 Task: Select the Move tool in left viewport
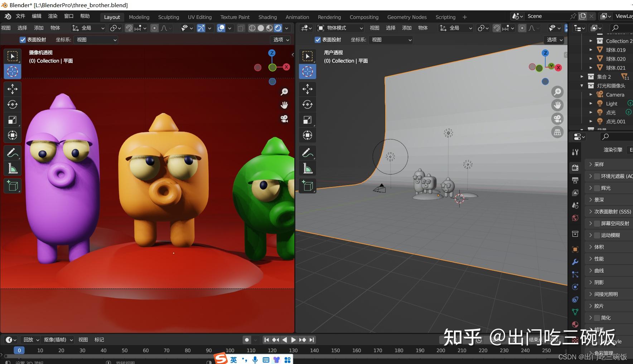tap(13, 89)
